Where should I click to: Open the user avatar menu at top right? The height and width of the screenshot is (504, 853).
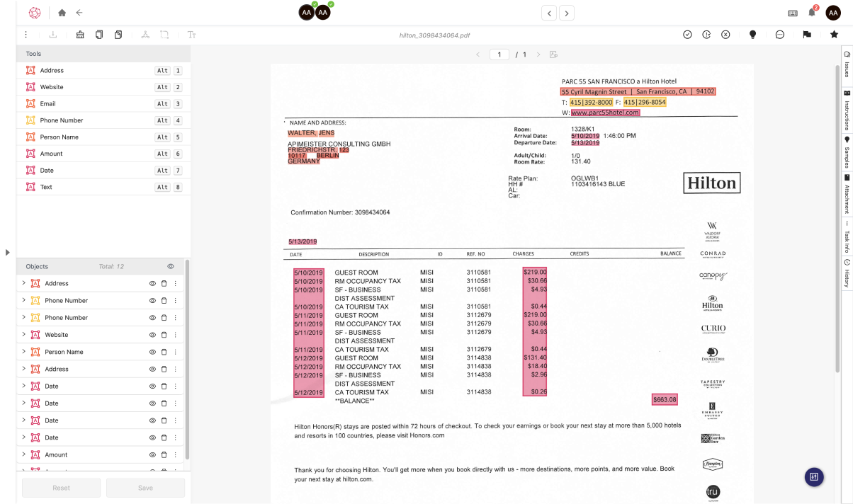point(833,13)
